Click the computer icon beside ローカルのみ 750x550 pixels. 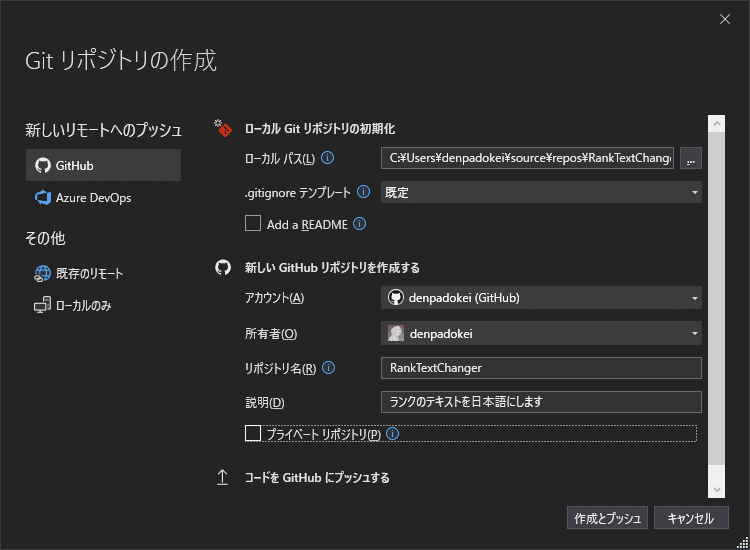click(43, 305)
